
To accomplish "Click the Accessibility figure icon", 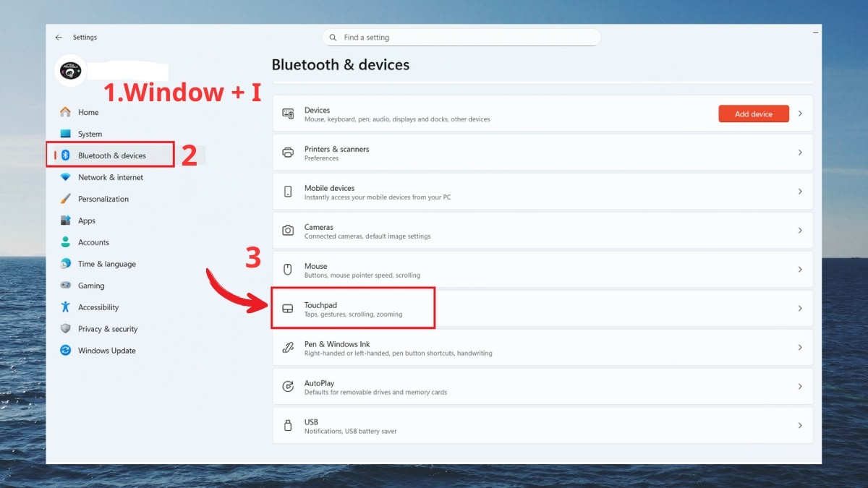I will pyautogui.click(x=66, y=307).
